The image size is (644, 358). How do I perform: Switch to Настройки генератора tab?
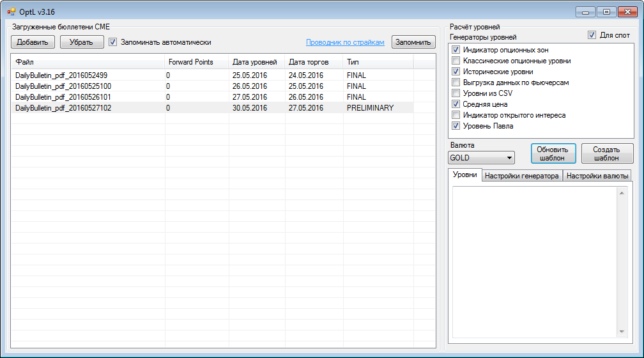pos(521,176)
